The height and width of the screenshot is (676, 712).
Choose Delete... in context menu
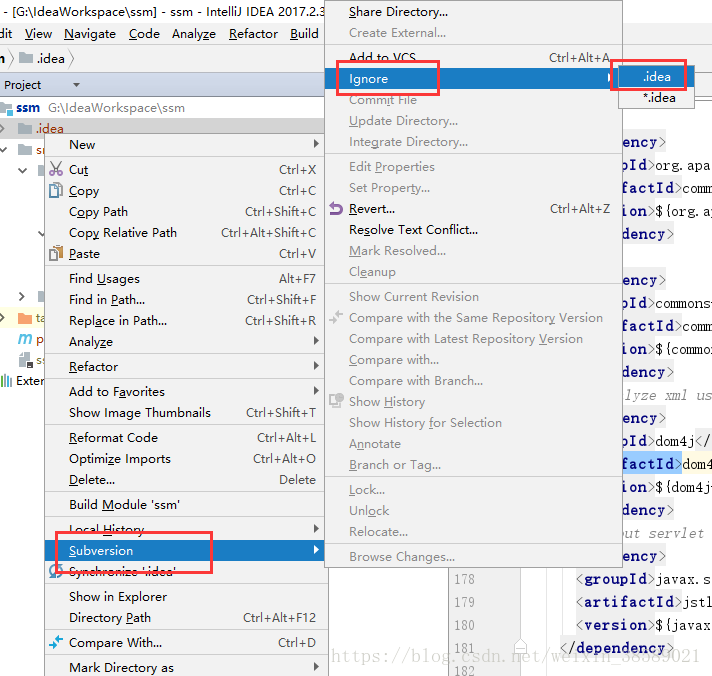coord(184,479)
